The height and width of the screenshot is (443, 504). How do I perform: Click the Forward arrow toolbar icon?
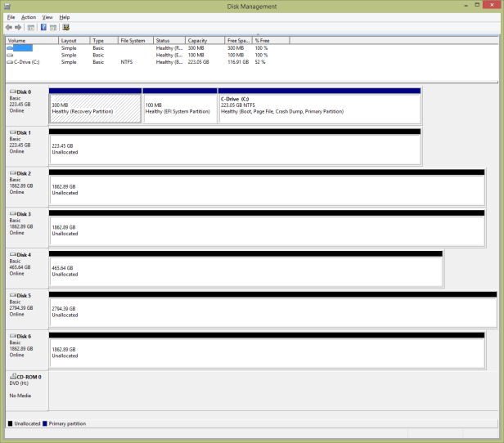pyautogui.click(x=19, y=26)
